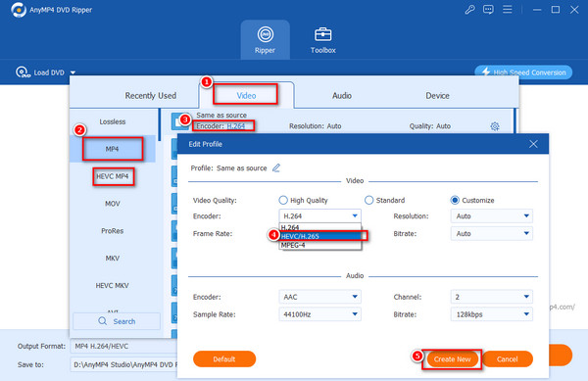Open the feedback chat icon

488,10
